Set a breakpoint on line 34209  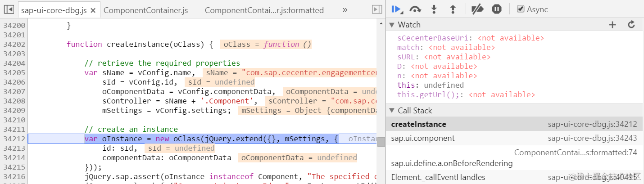(14, 110)
